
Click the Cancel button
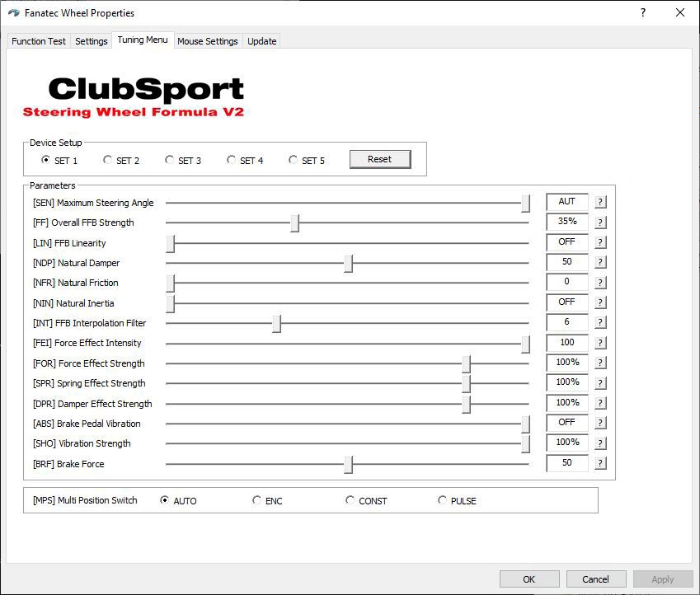click(595, 579)
